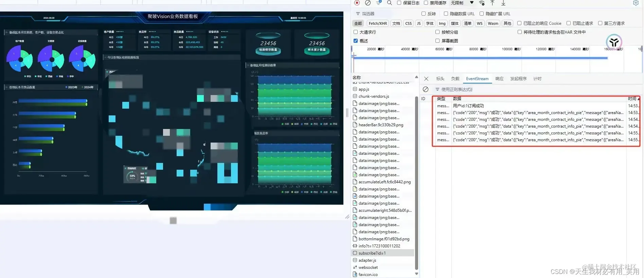Filter by 清单 manifest requests
This screenshot has height=278, width=644.
[467, 23]
